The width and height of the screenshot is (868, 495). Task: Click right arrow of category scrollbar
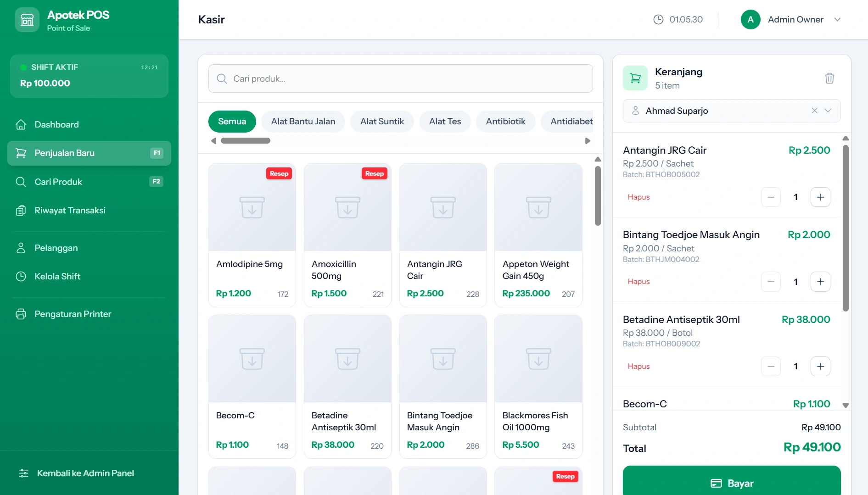coord(588,141)
